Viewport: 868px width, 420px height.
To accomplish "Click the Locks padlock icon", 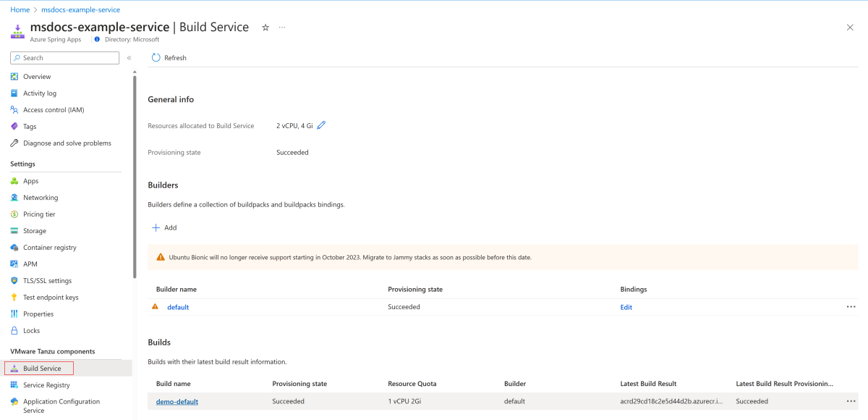I will tap(14, 331).
